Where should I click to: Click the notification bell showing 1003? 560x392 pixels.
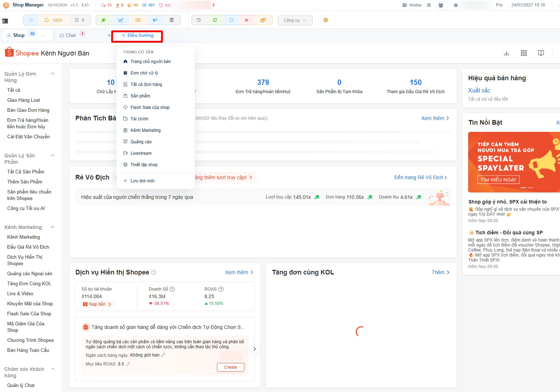pos(53,20)
